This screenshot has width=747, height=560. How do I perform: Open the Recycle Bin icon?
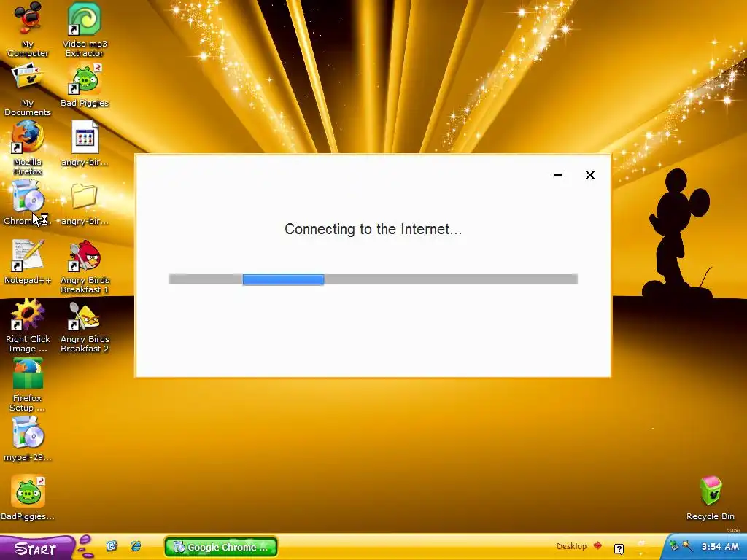point(711,497)
